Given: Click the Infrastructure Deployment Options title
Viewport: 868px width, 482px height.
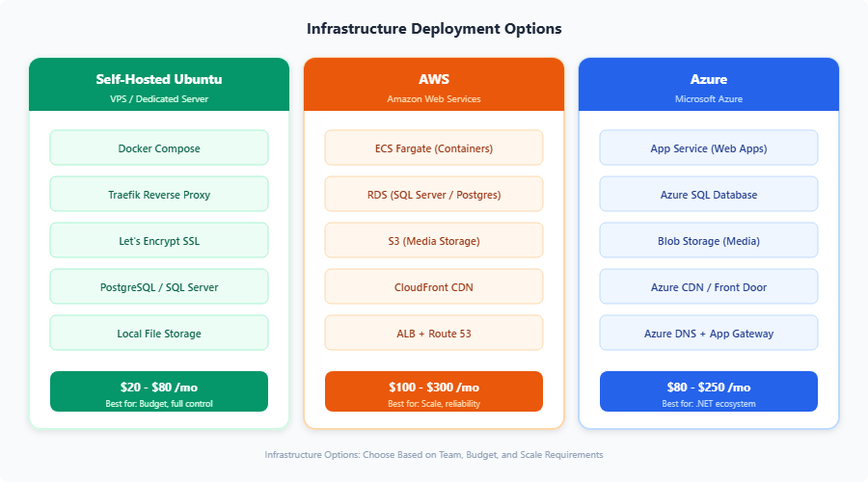Looking at the screenshot, I should click(434, 29).
